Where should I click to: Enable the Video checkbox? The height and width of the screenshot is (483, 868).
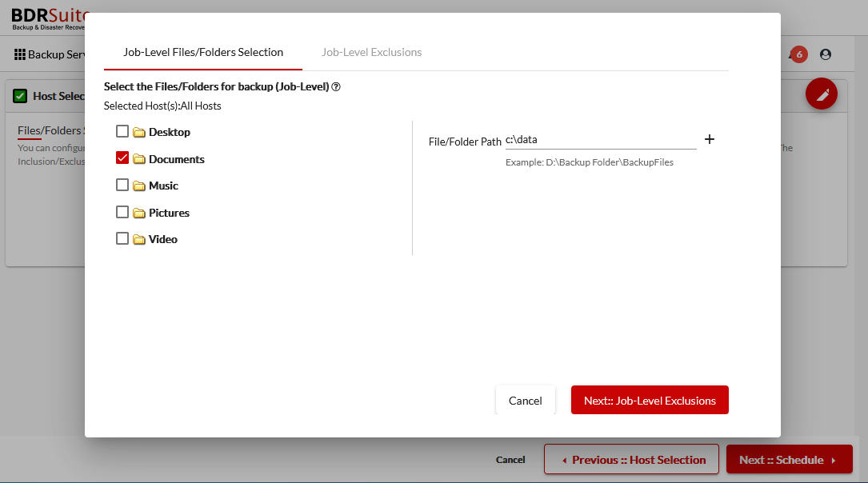point(122,238)
